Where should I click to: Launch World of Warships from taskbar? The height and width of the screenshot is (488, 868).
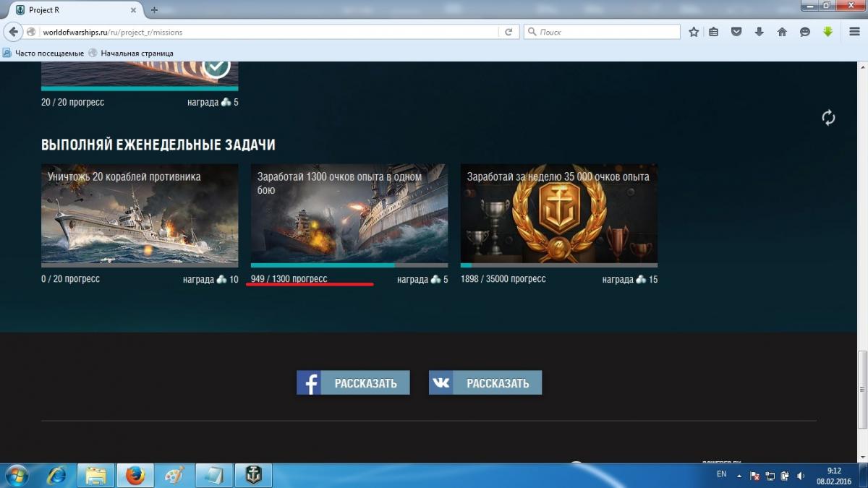pyautogui.click(x=254, y=475)
